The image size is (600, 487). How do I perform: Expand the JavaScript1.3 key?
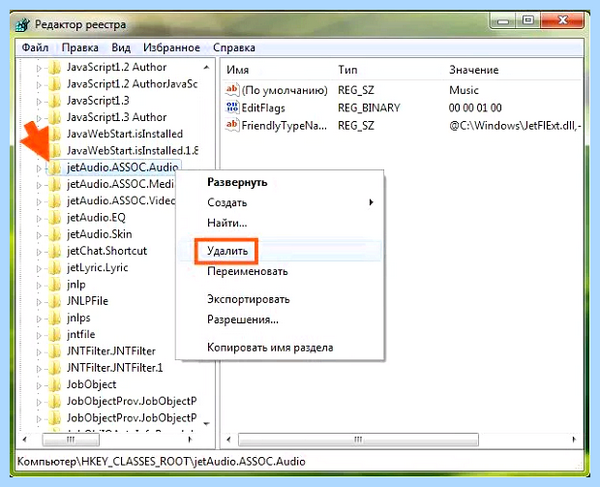click(x=39, y=101)
